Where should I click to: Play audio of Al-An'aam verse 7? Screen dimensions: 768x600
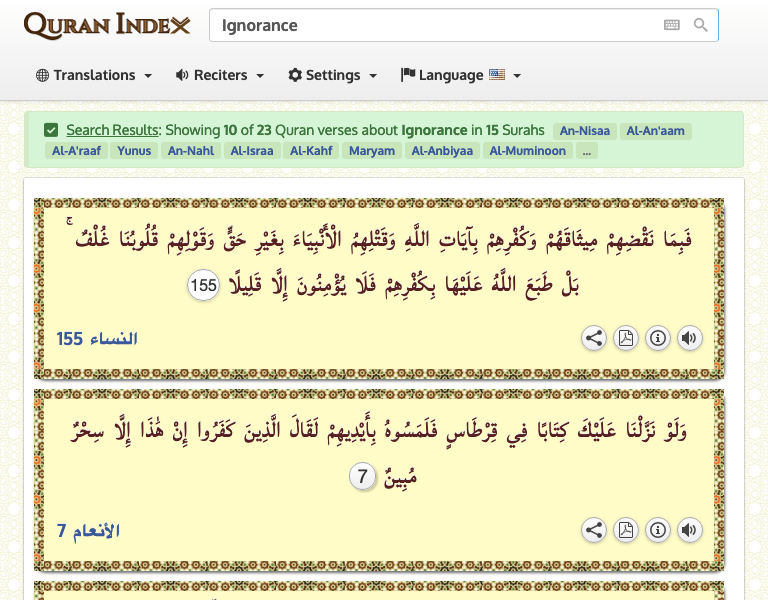click(689, 530)
